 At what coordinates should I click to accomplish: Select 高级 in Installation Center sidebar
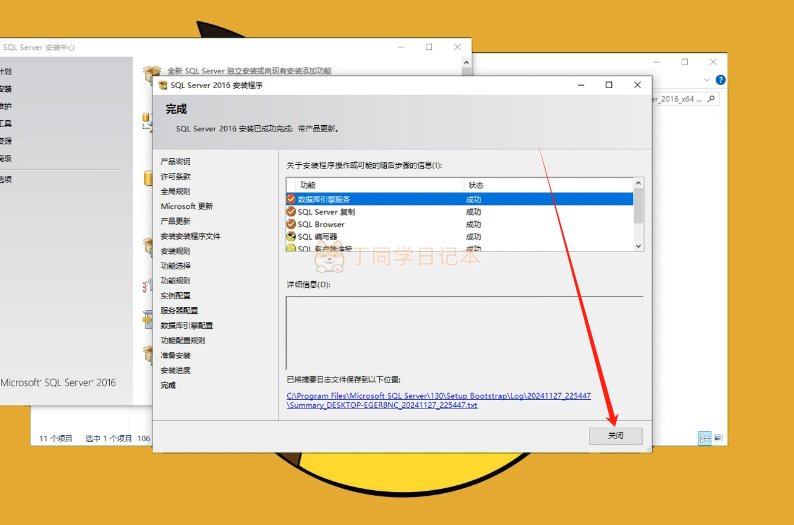tap(6, 158)
